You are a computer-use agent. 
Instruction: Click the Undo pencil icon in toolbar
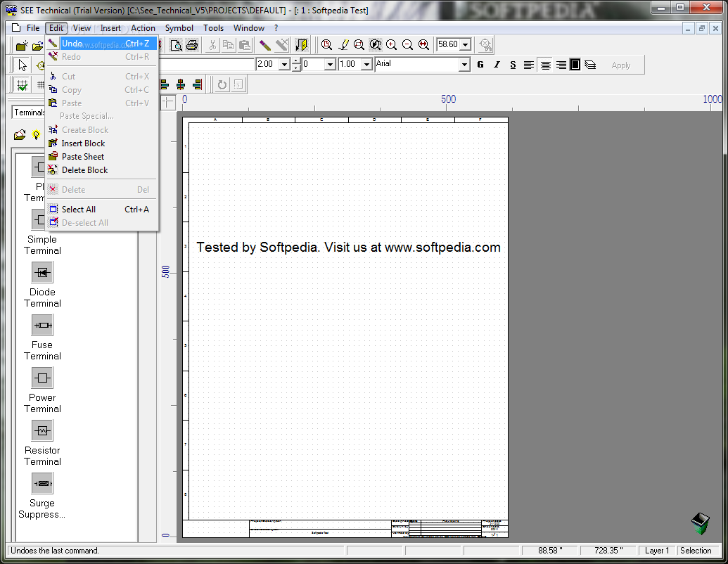point(265,45)
